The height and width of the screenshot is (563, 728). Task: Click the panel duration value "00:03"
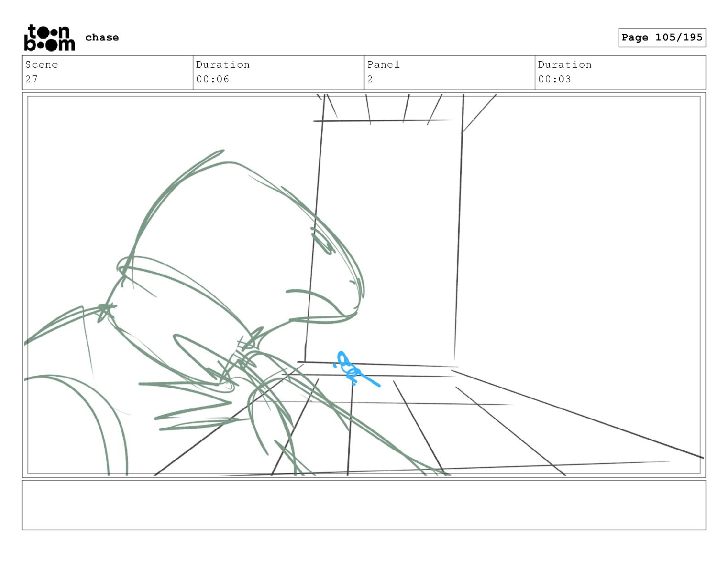[555, 79]
